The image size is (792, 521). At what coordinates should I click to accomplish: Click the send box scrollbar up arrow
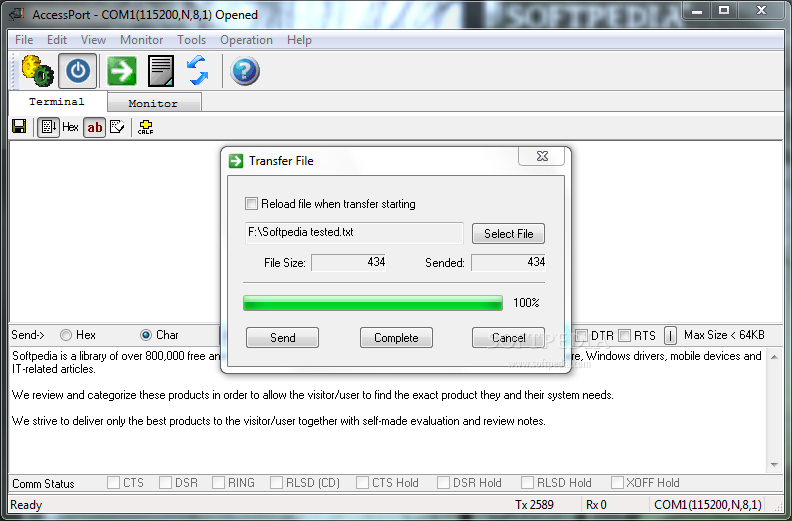coord(774,357)
